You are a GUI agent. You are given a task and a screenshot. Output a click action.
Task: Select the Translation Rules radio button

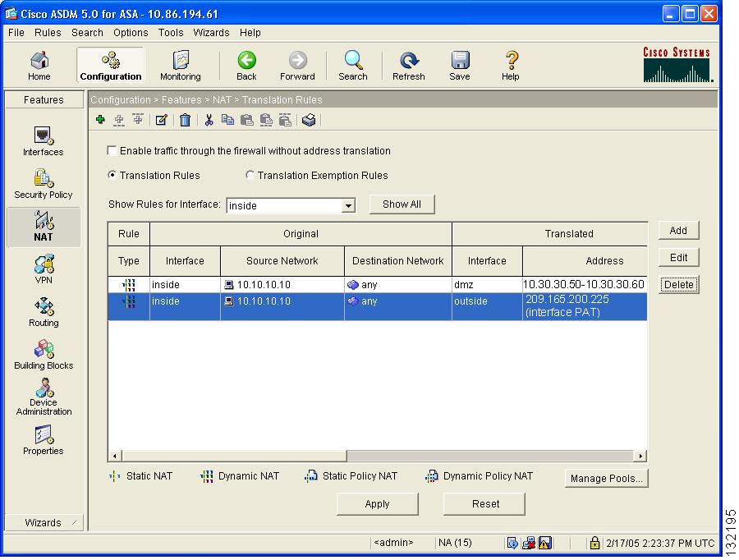click(112, 175)
